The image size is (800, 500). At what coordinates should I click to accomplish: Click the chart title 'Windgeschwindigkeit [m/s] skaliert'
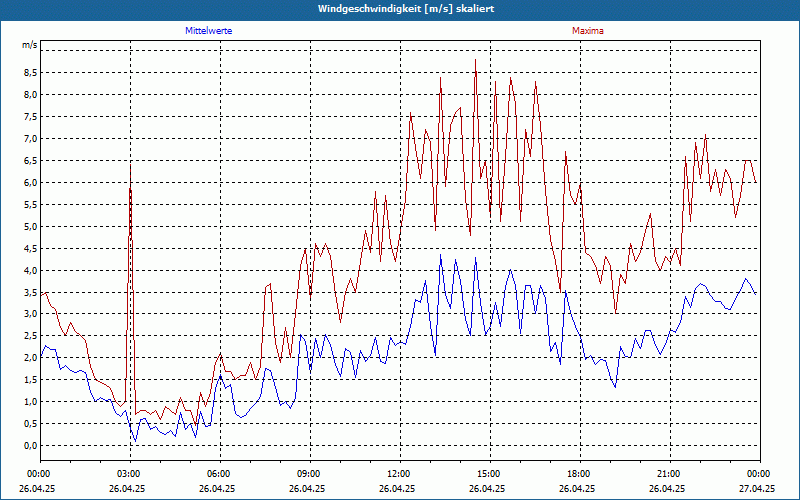(x=406, y=9)
